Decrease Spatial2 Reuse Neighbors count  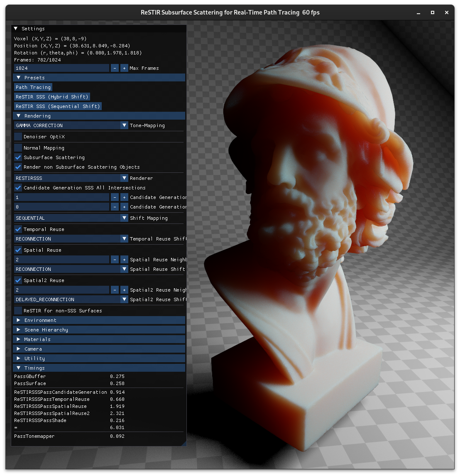tap(115, 290)
